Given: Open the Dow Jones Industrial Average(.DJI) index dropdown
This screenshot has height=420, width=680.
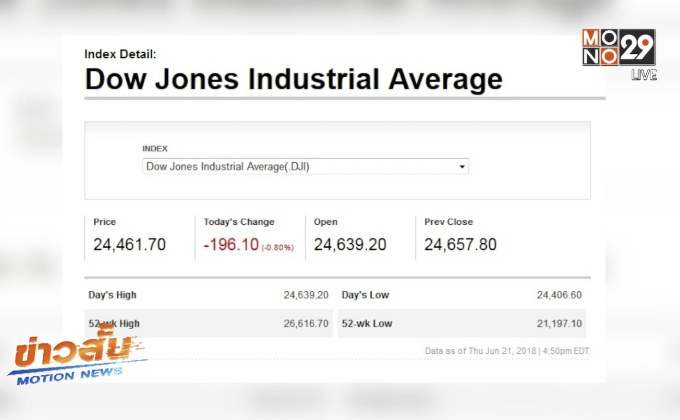Looking at the screenshot, I should pyautogui.click(x=305, y=167).
